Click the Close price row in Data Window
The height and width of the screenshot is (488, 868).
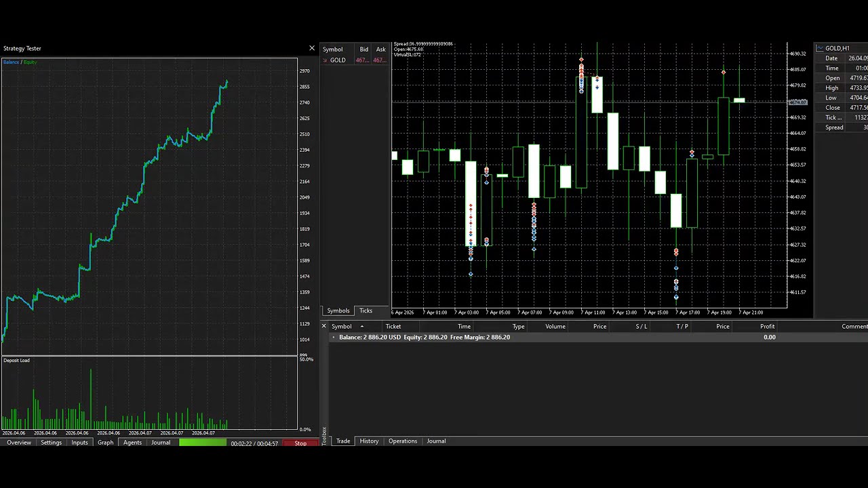pyautogui.click(x=841, y=108)
